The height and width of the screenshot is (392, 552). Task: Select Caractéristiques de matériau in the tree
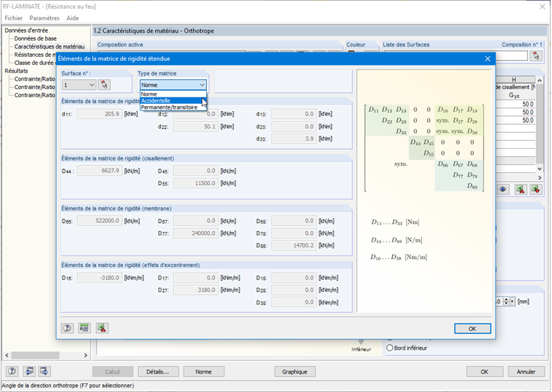pyautogui.click(x=49, y=46)
